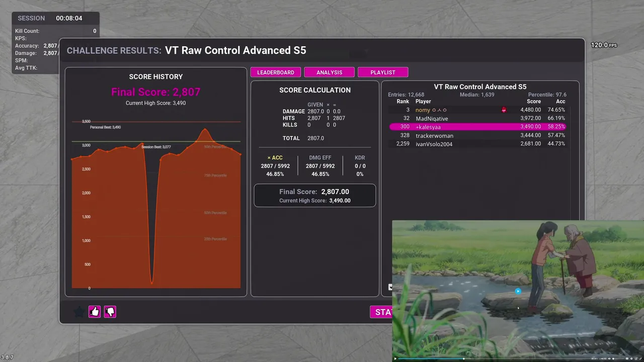This screenshot has height=362, width=644.
Task: Click the × ACC label
Action: (x=275, y=158)
